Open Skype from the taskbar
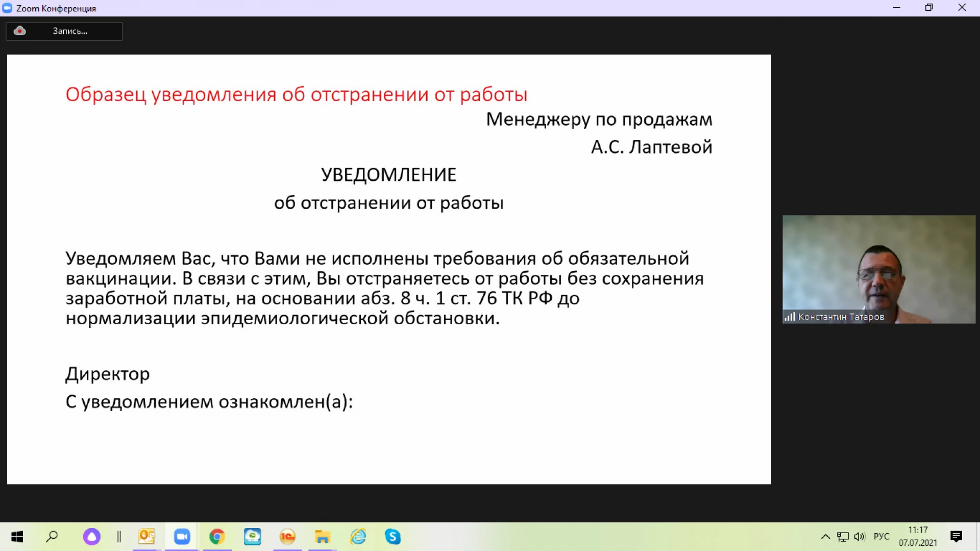 (x=393, y=537)
